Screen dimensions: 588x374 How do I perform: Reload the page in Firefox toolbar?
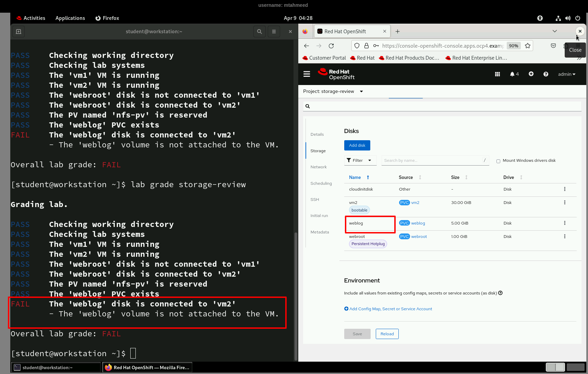tap(331, 46)
